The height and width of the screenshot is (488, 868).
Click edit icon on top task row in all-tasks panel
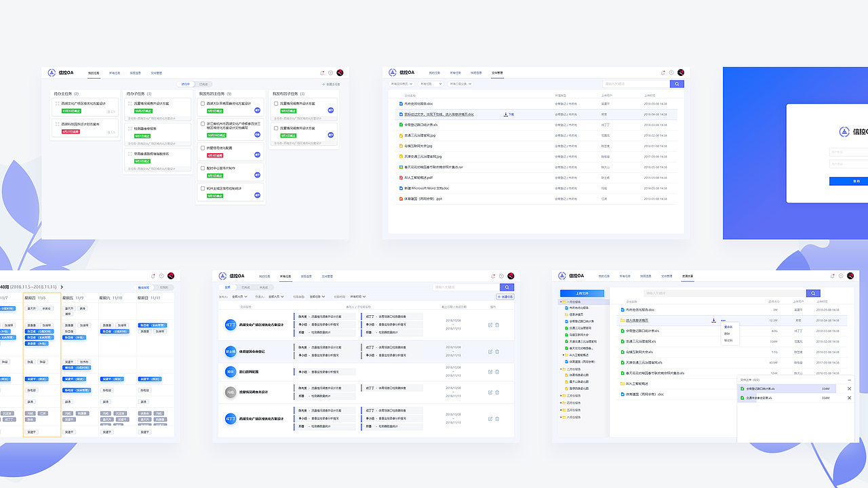pyautogui.click(x=490, y=325)
